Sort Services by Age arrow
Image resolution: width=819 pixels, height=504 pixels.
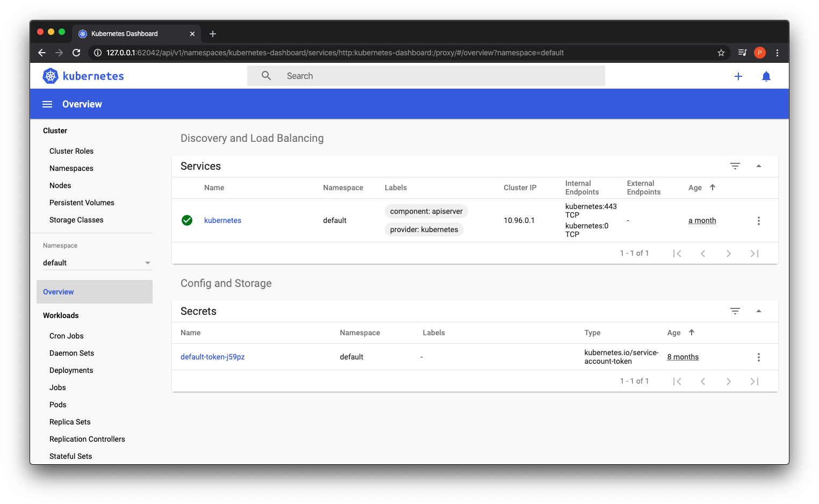[713, 188]
